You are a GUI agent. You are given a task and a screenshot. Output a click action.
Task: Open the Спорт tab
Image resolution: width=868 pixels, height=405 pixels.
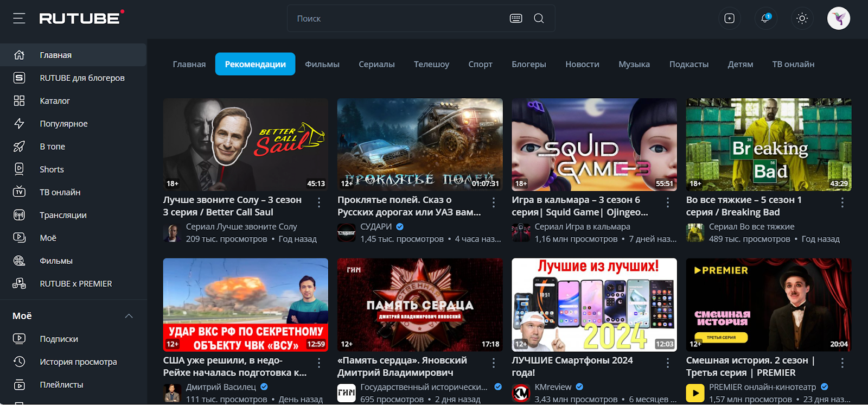(480, 64)
